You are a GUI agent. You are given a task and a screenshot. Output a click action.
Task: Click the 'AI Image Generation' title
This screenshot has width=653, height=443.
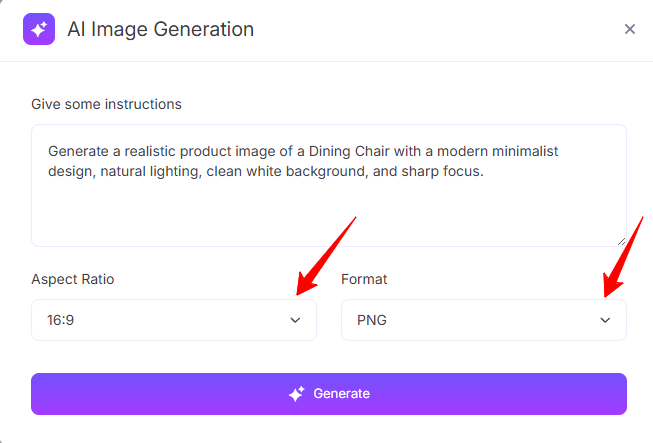click(161, 29)
